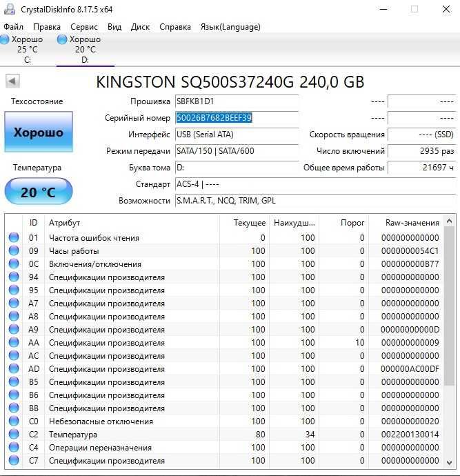This screenshot has height=476, width=460.
Task: Click status orb for attribute A8
Action: coord(14,316)
